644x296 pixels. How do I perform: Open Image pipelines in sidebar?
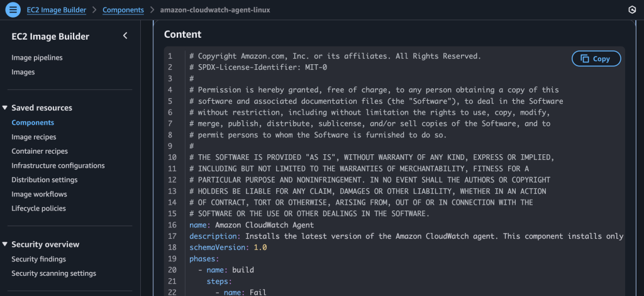pyautogui.click(x=37, y=57)
